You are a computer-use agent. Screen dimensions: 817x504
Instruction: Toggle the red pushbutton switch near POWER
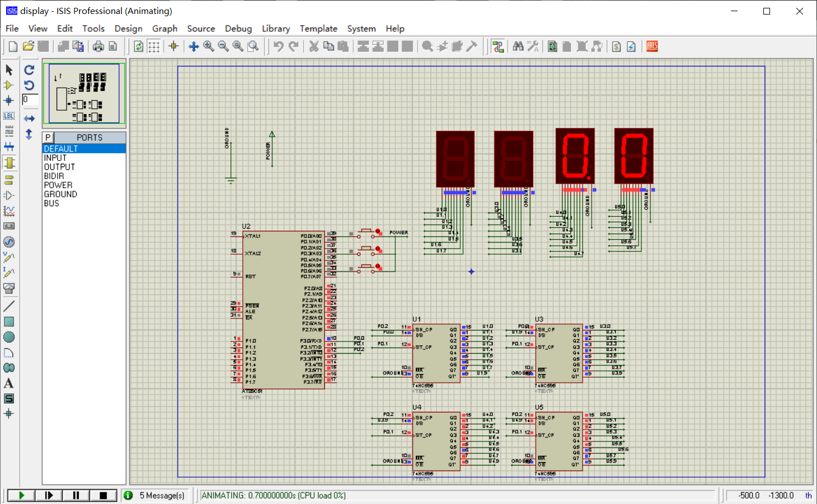[x=378, y=231]
